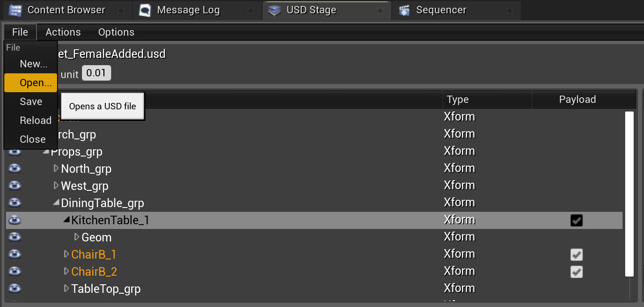
Task: Click the unit value field 0.01
Action: [x=96, y=73]
